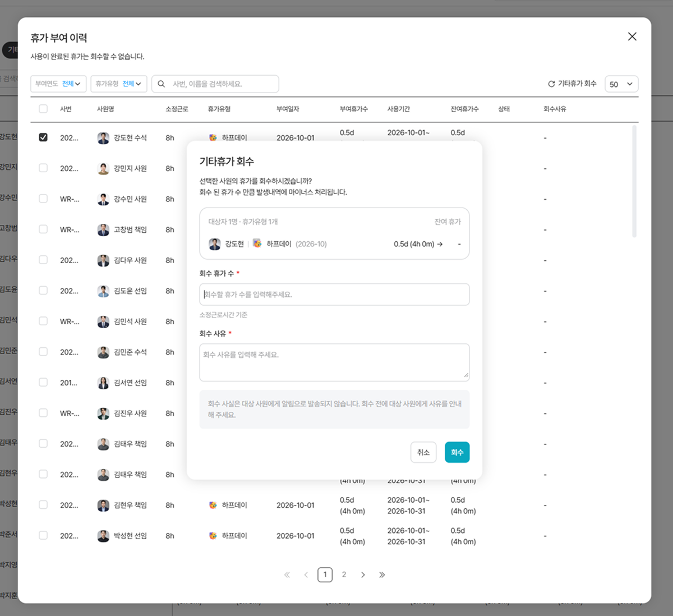Click the avatar of 김민준 수석
The image size is (673, 616).
(x=103, y=352)
